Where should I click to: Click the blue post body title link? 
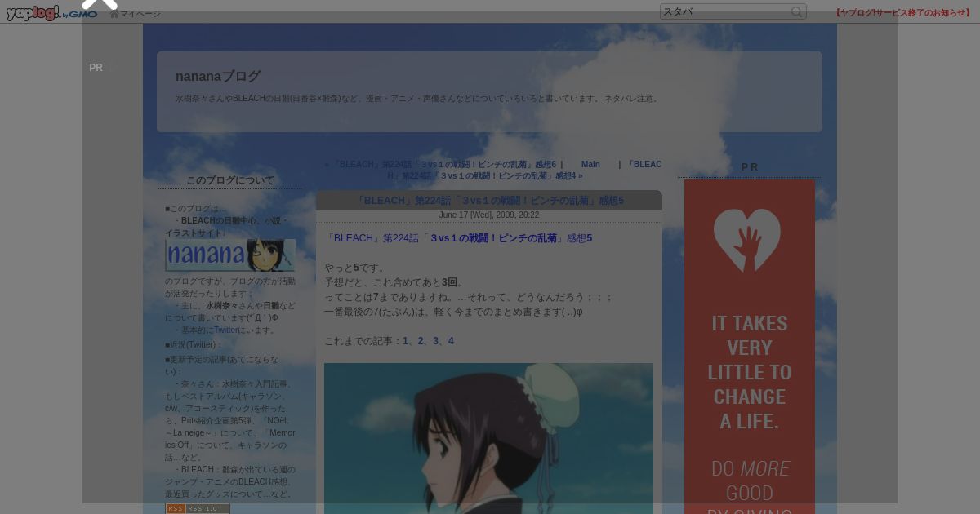click(458, 238)
